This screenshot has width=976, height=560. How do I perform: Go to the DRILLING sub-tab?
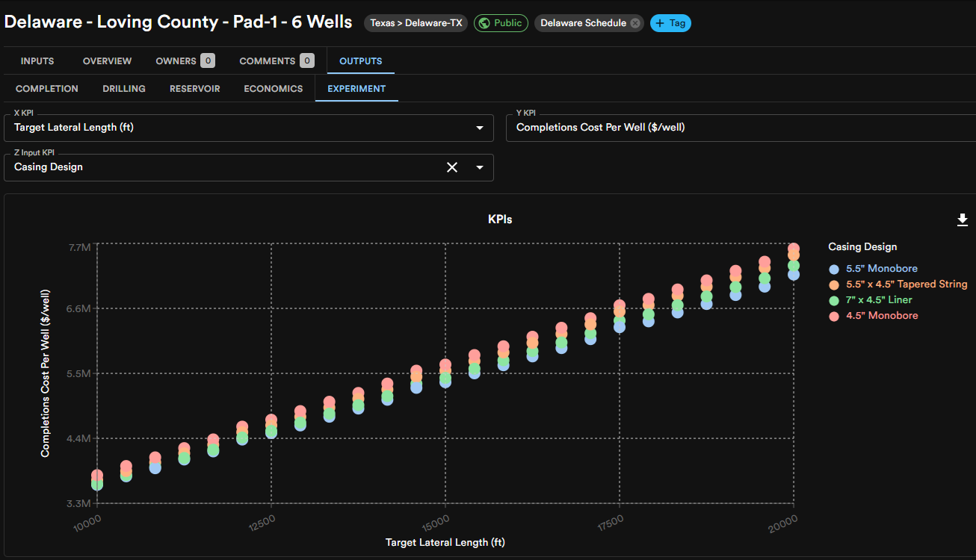click(x=124, y=89)
